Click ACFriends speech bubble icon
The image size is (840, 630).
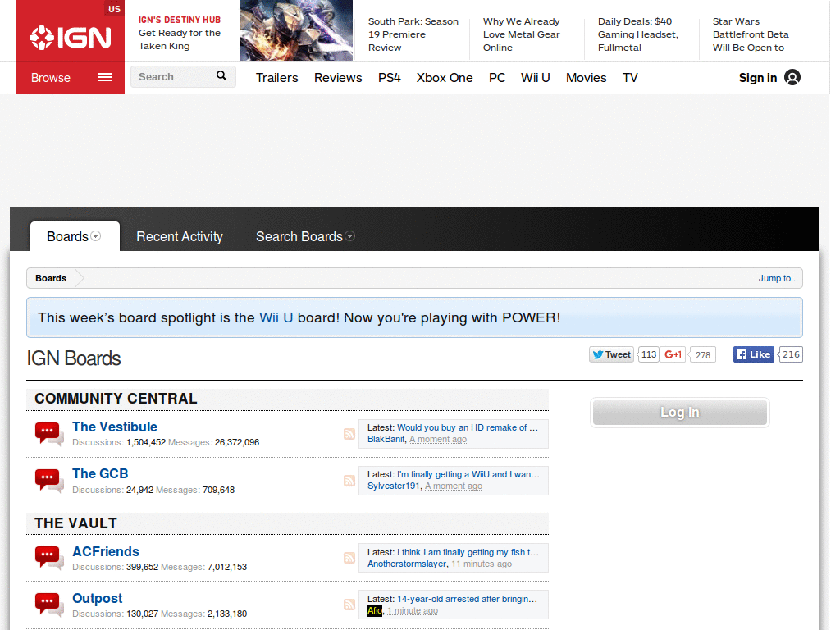pos(48,558)
